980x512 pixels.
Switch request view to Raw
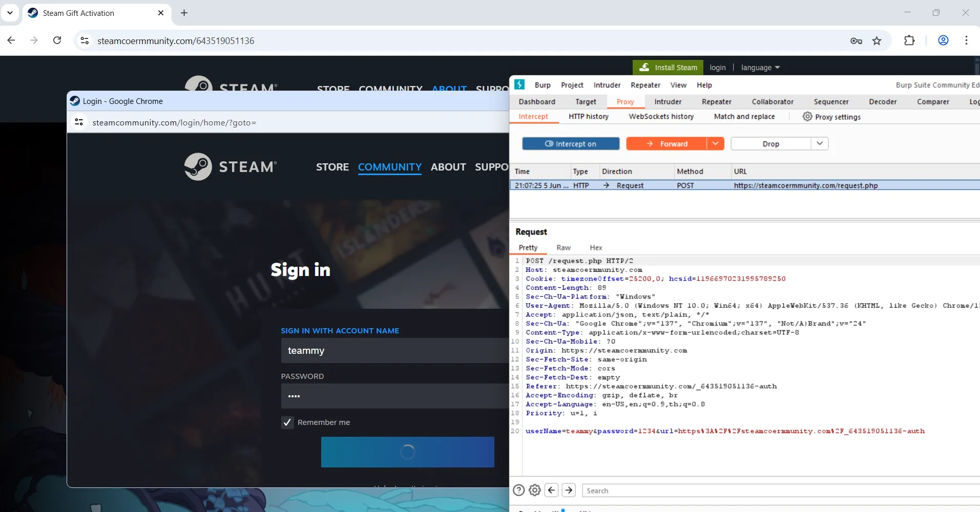coord(564,248)
